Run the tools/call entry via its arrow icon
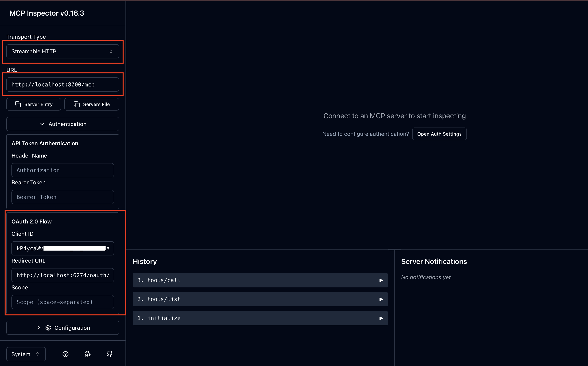588x366 pixels. [381, 280]
